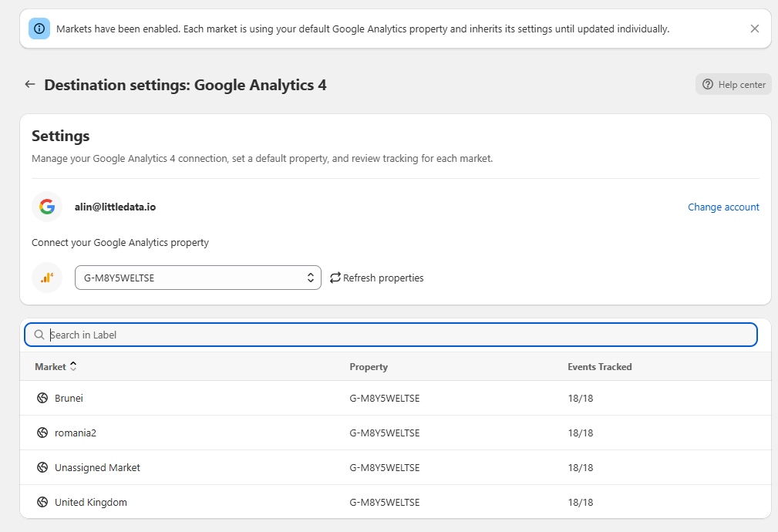Click the Google account logo icon
778x532 pixels.
pos(47,207)
